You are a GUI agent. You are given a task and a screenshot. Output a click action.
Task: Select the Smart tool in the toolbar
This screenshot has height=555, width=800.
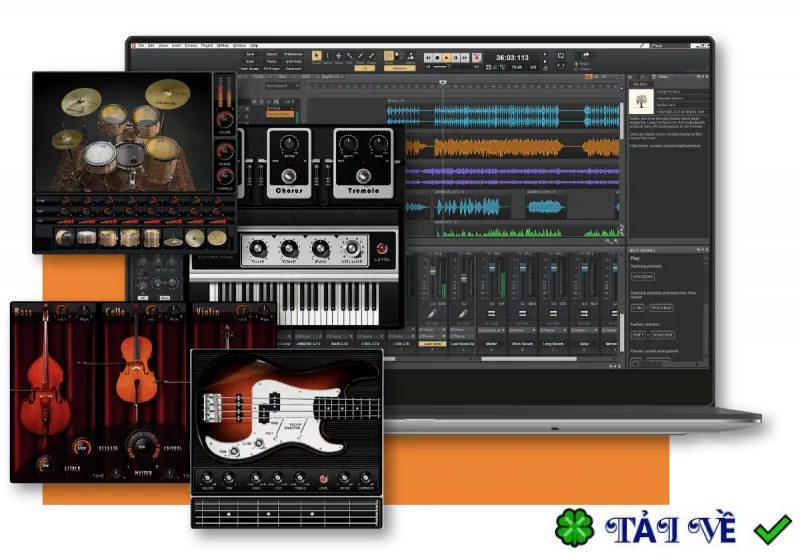coord(316,56)
